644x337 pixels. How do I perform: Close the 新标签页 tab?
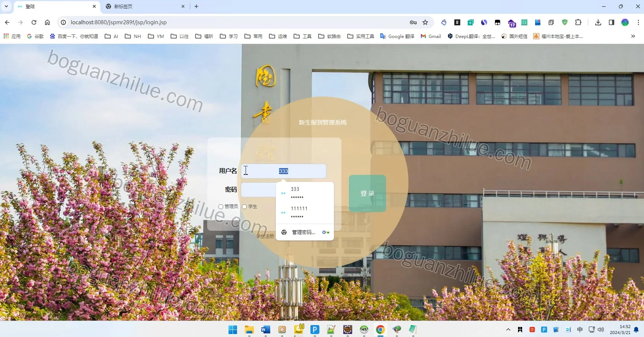(183, 6)
